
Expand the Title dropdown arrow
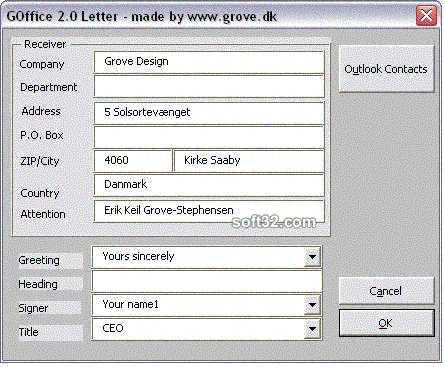click(312, 329)
